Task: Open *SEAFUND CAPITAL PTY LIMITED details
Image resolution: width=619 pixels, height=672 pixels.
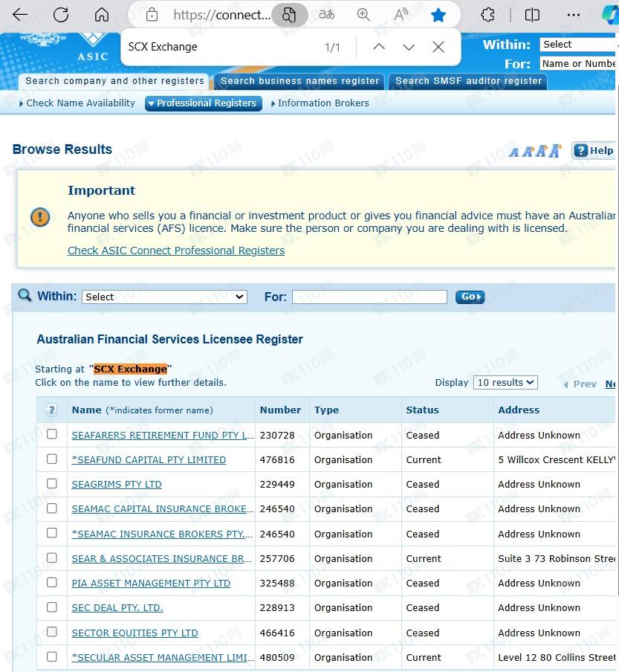Action: (x=149, y=460)
